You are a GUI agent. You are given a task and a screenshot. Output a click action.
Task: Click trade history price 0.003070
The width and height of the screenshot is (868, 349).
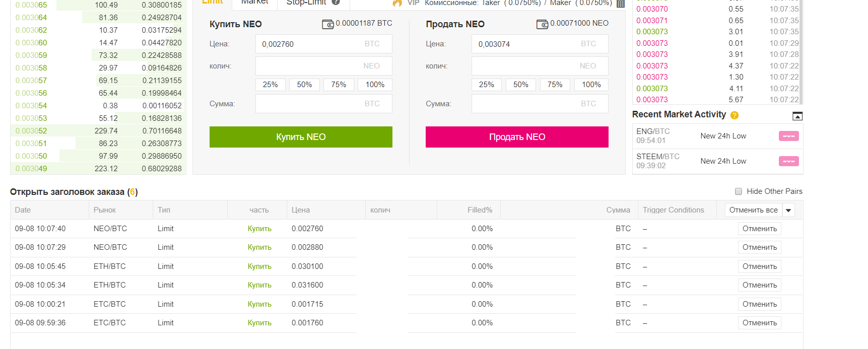coord(652,9)
